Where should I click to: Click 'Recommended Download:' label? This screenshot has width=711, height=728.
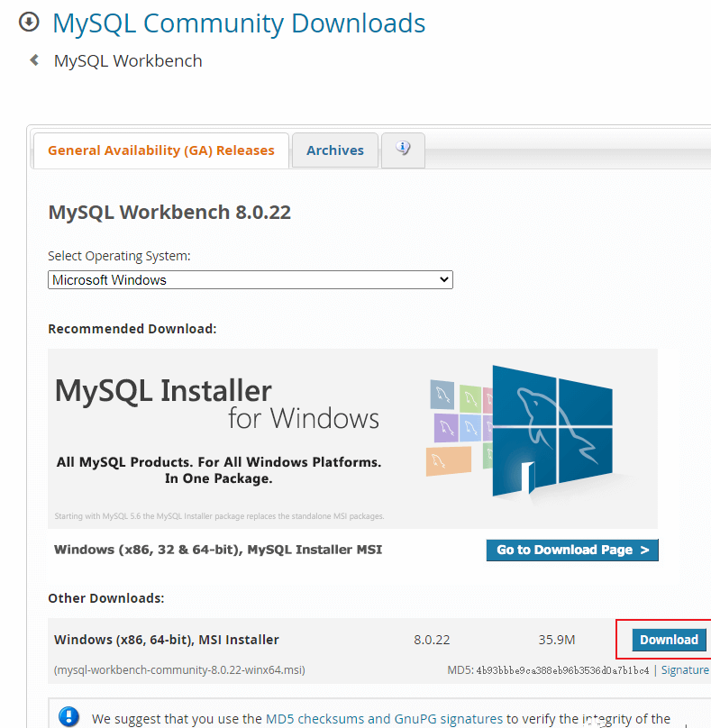point(132,329)
